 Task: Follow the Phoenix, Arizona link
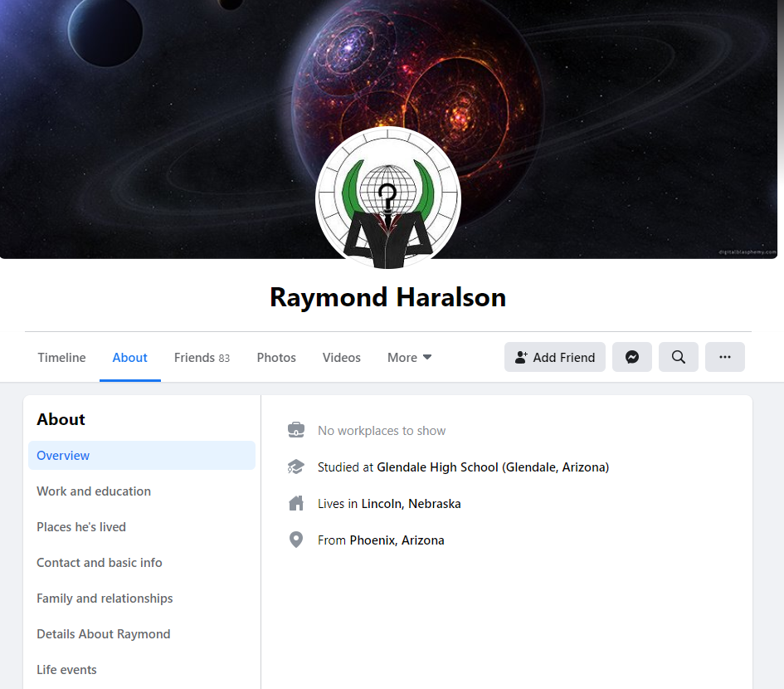pyautogui.click(x=397, y=540)
